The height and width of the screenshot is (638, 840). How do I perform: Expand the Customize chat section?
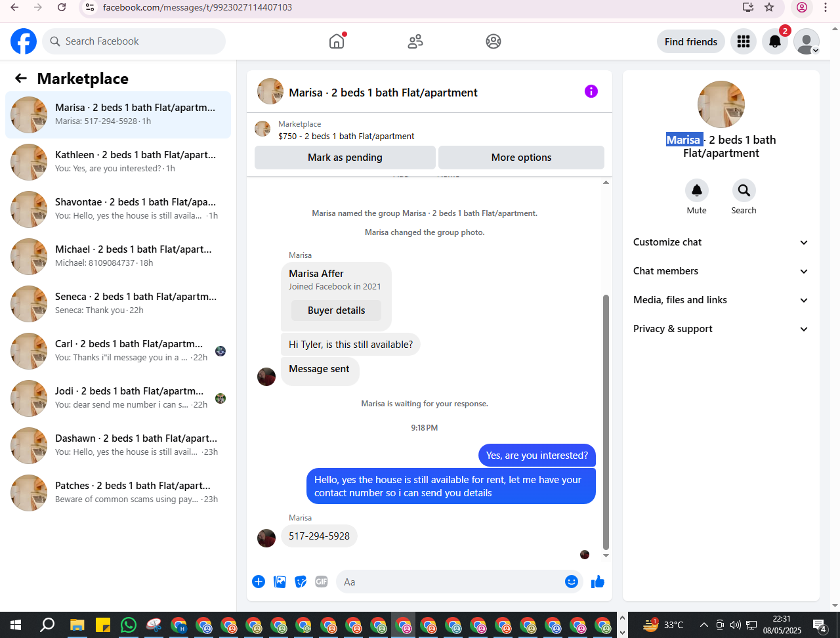721,242
